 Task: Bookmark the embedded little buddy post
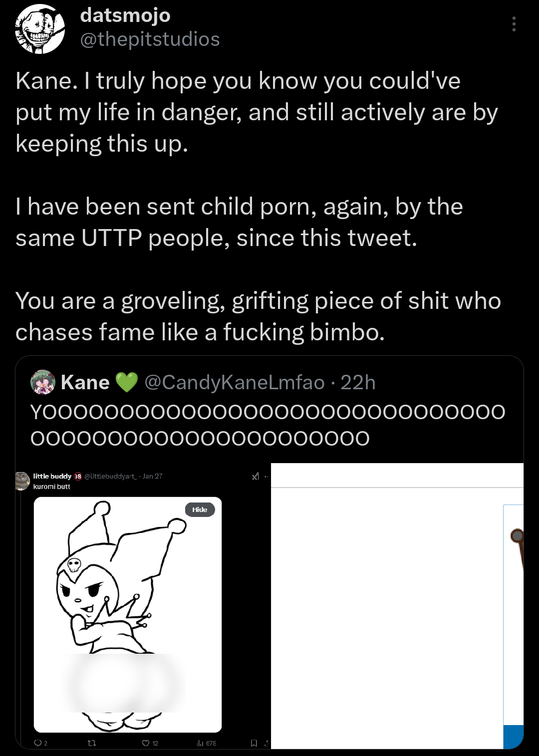[x=254, y=743]
